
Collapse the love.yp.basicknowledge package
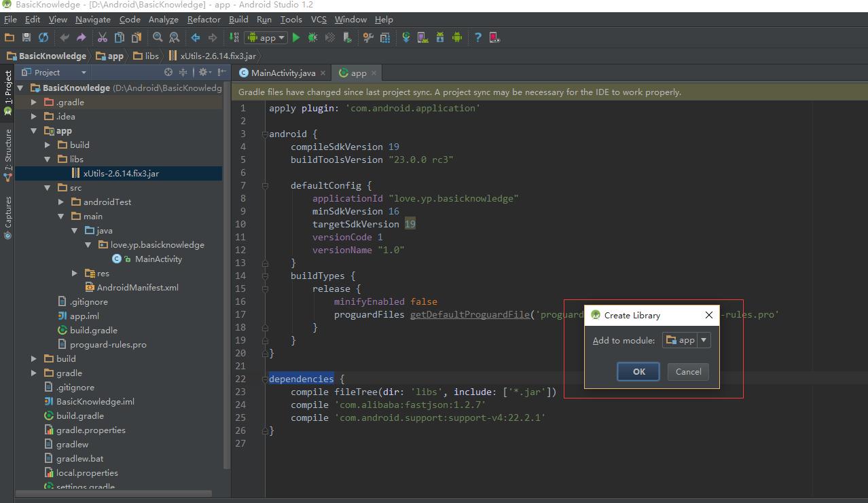pos(88,244)
